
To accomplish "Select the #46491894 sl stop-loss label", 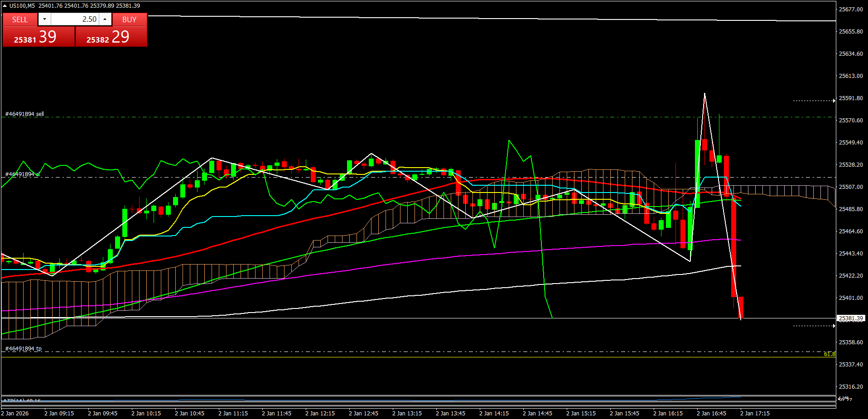I will (x=22, y=174).
